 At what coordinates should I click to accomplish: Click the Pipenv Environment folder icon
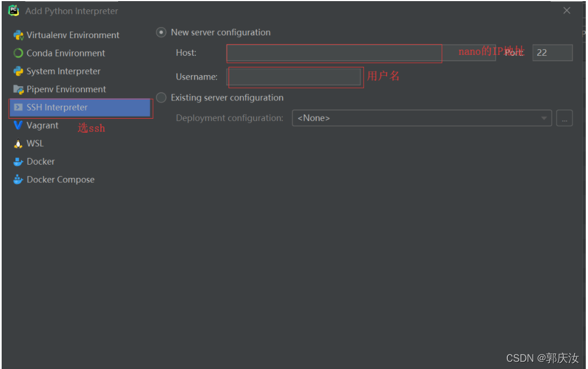pyautogui.click(x=18, y=89)
